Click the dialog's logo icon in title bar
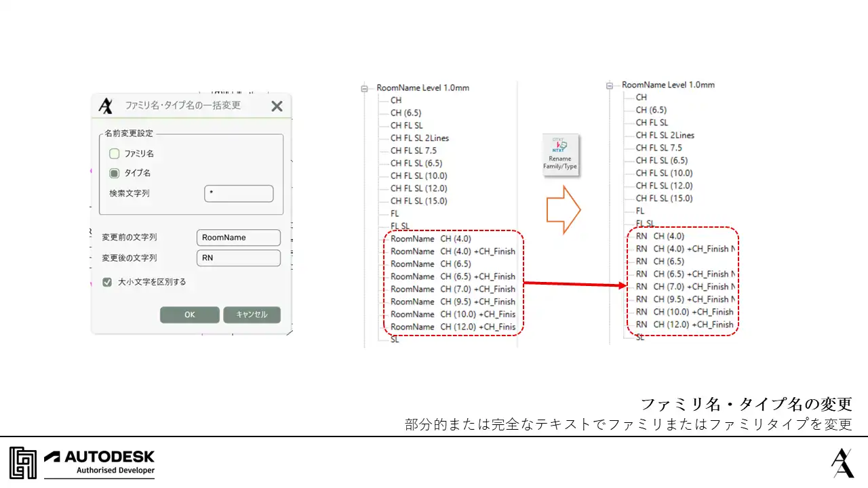This screenshot has width=868, height=488. tap(106, 106)
